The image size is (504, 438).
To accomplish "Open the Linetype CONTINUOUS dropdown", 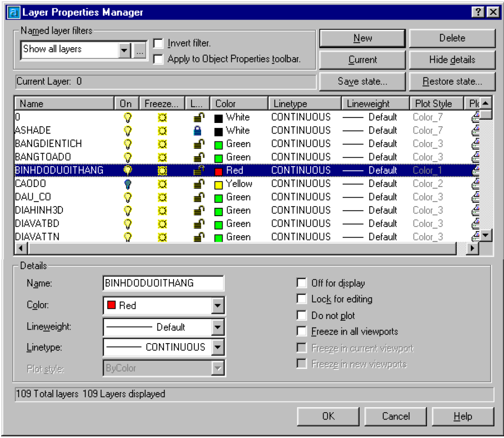I will tap(217, 347).
